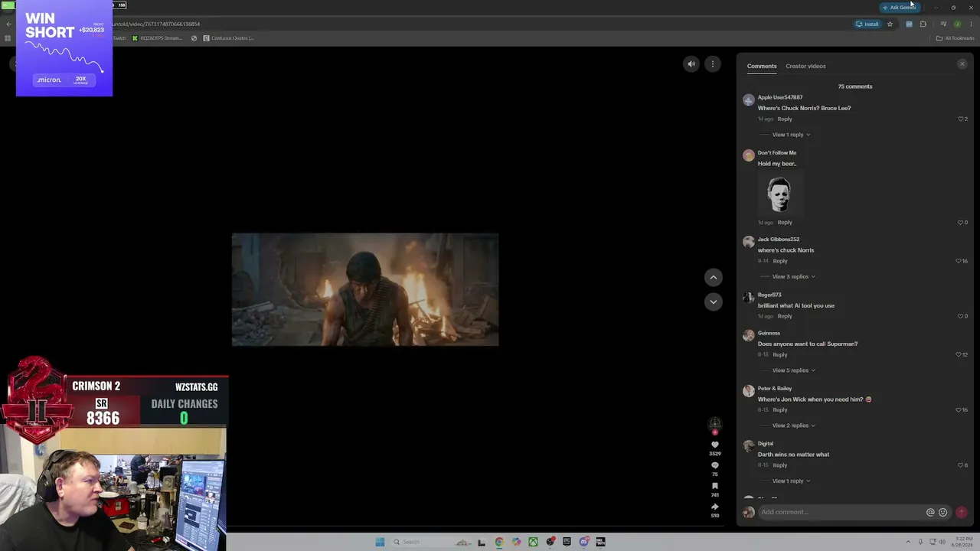
Task: Switch to the Creator videos tab
Action: 805,66
